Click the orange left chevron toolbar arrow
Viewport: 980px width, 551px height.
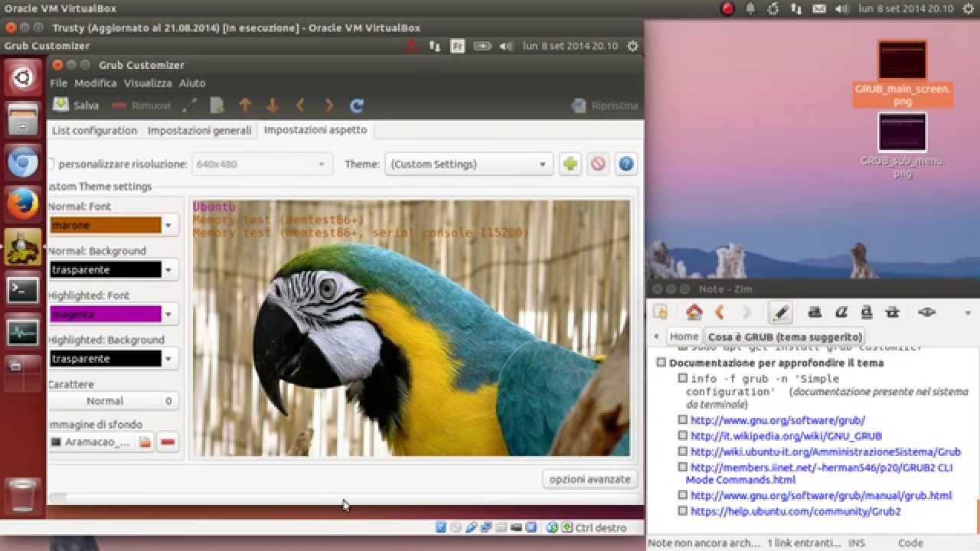(x=301, y=106)
